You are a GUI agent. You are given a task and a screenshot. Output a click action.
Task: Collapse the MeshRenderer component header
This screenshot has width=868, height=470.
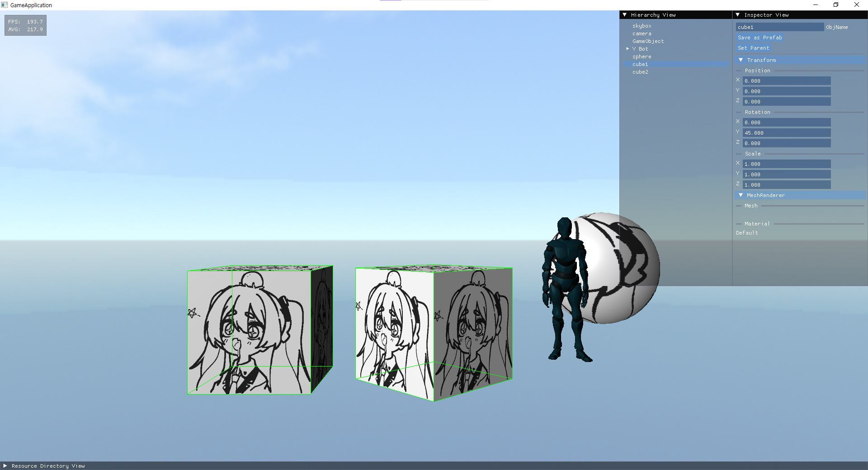800,195
